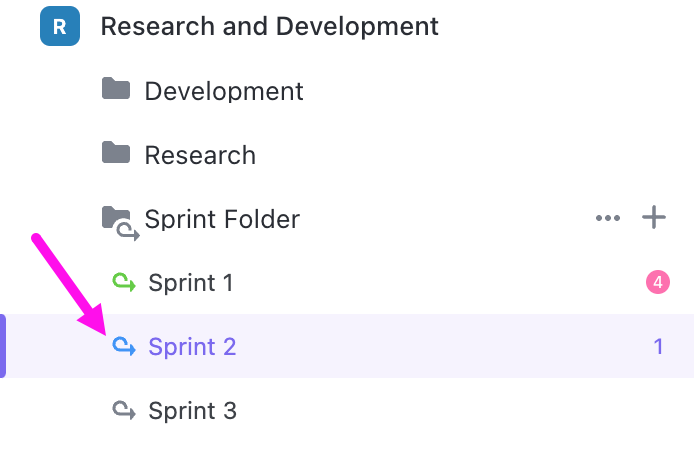
Task: Click the blue R space avatar
Action: [x=59, y=26]
